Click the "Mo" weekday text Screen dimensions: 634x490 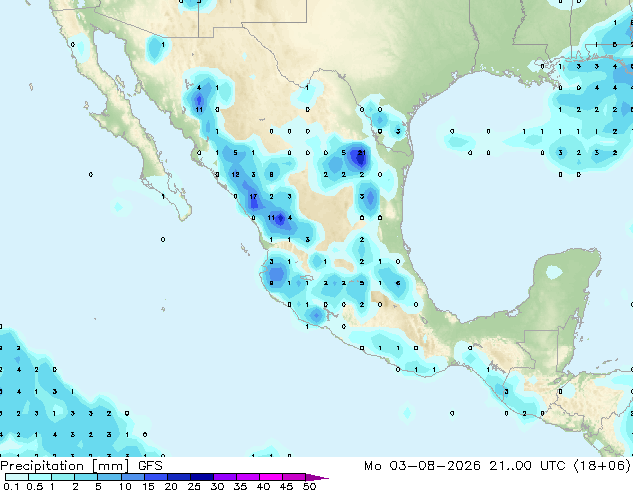pyautogui.click(x=372, y=466)
